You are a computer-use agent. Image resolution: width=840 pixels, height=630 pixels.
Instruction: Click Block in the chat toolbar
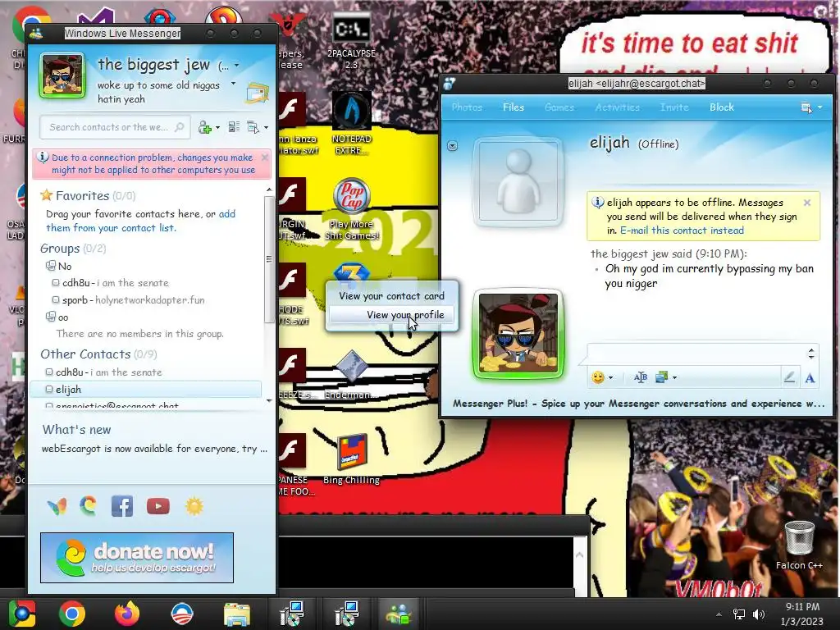(722, 107)
